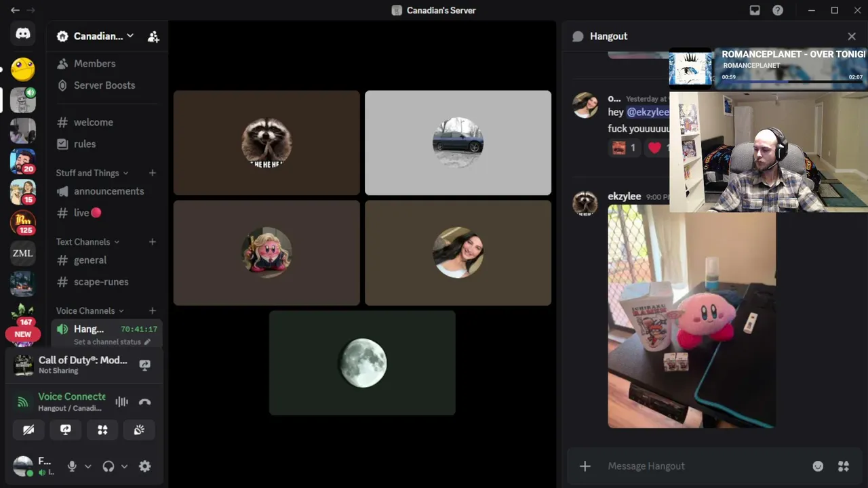Collapse the Text Channels category

tap(87, 242)
